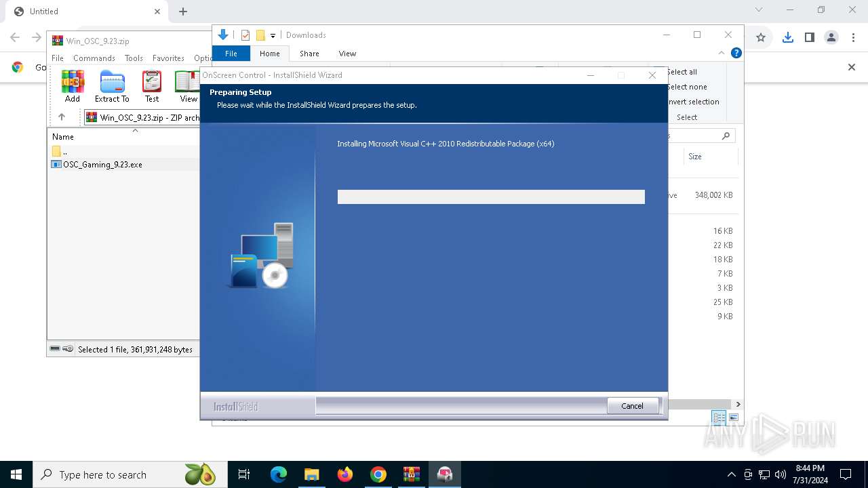The image size is (868, 488).
Task: Open Chrome tab search chevron
Action: click(x=759, y=10)
